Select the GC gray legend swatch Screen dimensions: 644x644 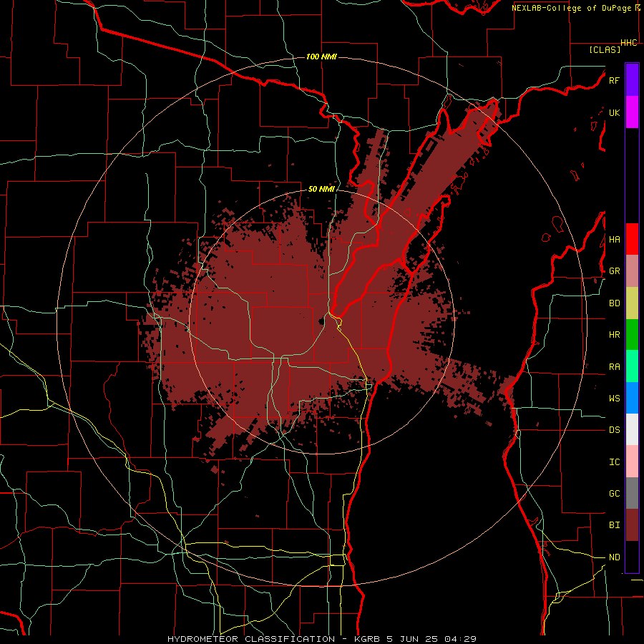[632, 493]
